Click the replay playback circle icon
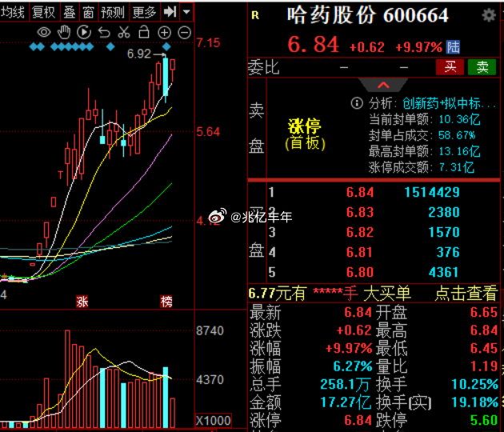Viewport: 504px width, 432px height. tap(84, 32)
